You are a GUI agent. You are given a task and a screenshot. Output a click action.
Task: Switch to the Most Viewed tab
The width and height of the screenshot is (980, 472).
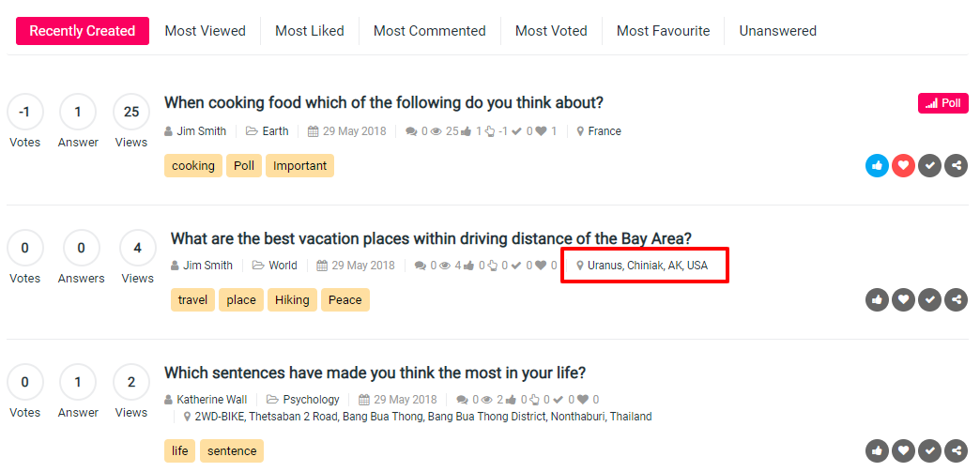point(205,31)
